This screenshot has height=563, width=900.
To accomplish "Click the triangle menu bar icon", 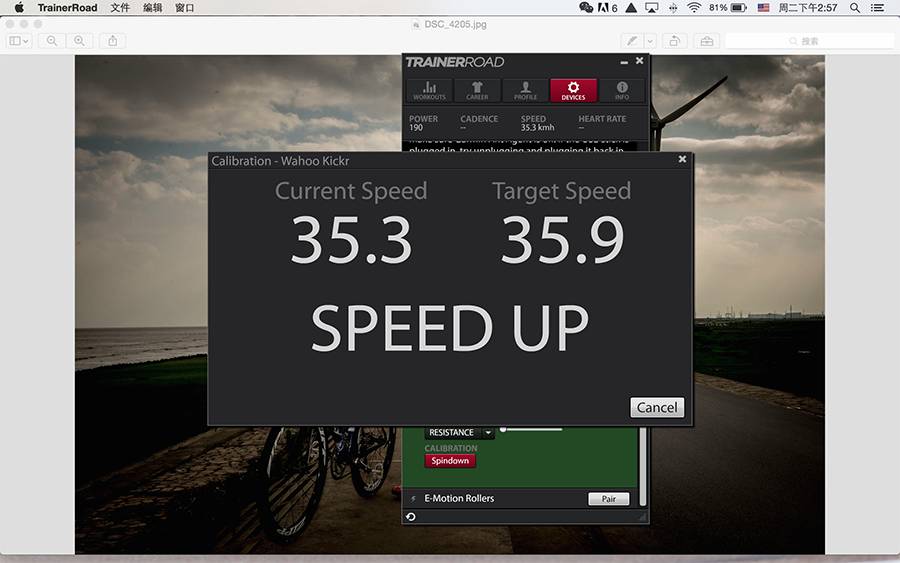I will pos(631,7).
